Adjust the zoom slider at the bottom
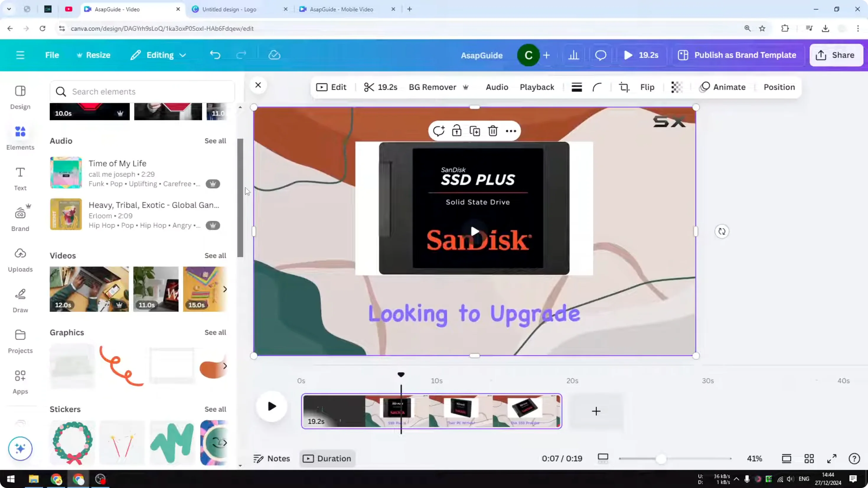 (x=661, y=458)
